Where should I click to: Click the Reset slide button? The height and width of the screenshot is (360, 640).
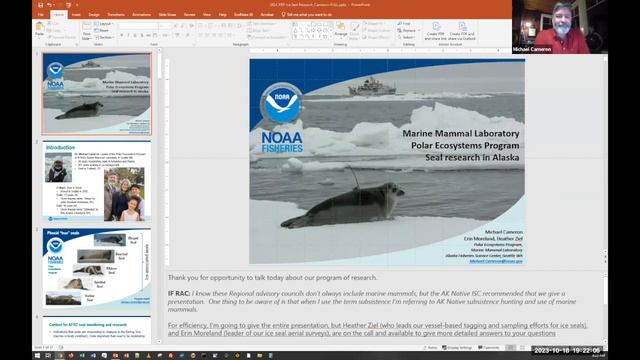pos(102,31)
